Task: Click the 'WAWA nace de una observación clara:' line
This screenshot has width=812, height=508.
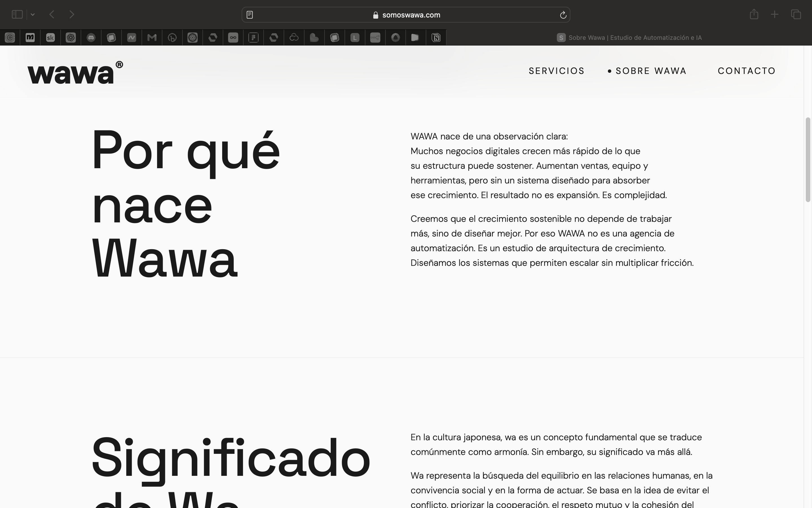Action: (x=489, y=136)
